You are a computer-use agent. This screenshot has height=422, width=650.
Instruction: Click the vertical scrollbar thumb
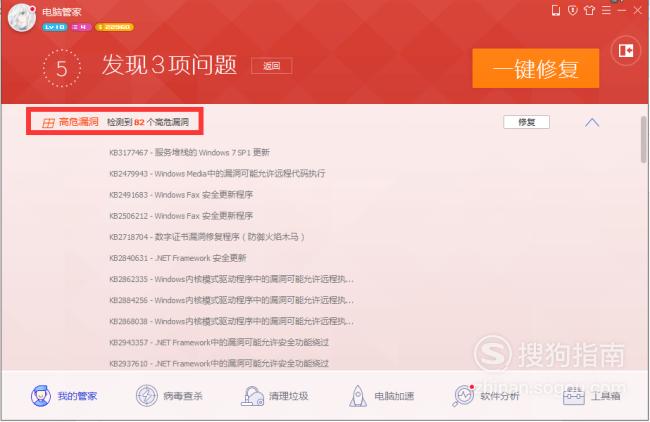(x=643, y=139)
